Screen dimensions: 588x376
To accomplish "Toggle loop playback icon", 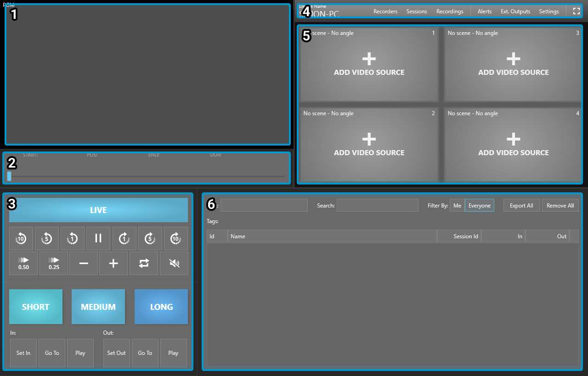I will (x=144, y=263).
